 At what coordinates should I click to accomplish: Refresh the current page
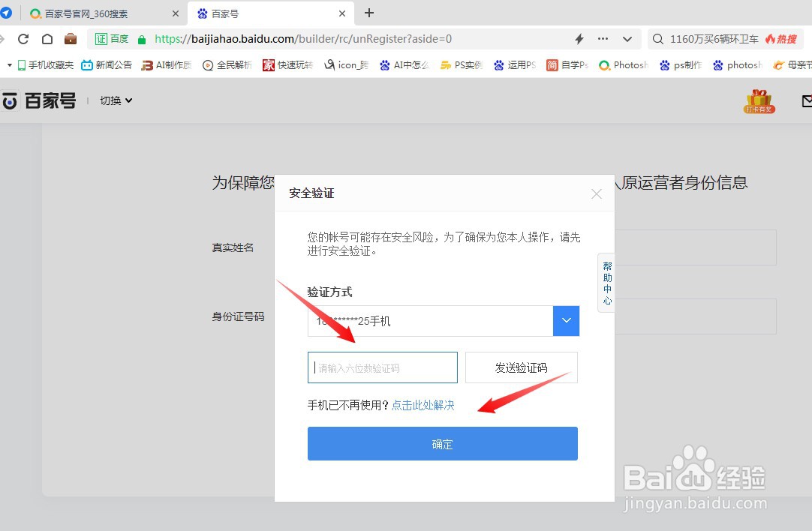pos(23,38)
